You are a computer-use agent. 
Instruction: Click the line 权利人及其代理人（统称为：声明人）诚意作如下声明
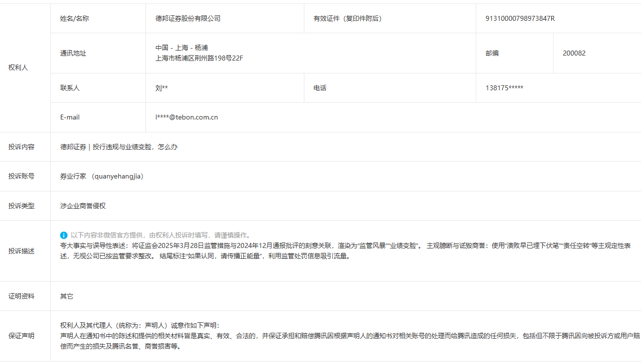[140, 325]
